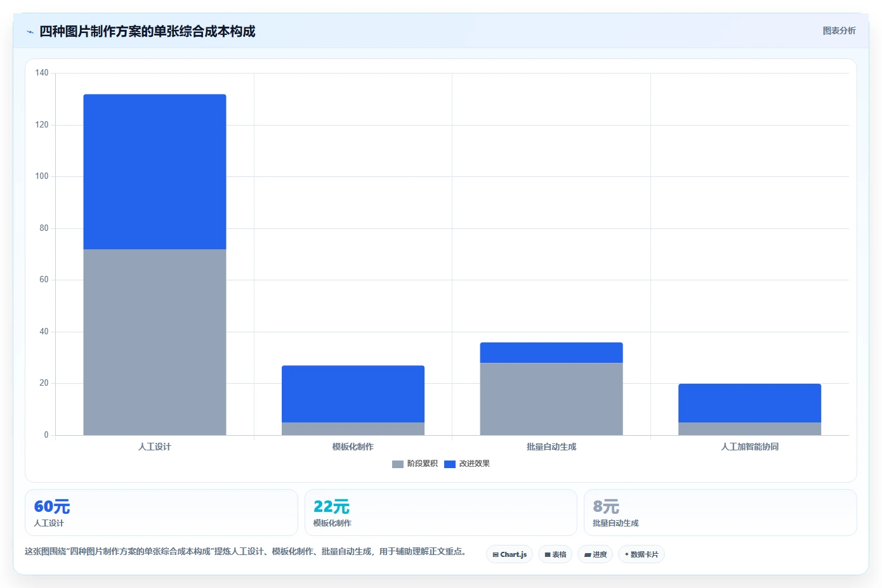Click the 模板化制作 x-axis label

(353, 447)
